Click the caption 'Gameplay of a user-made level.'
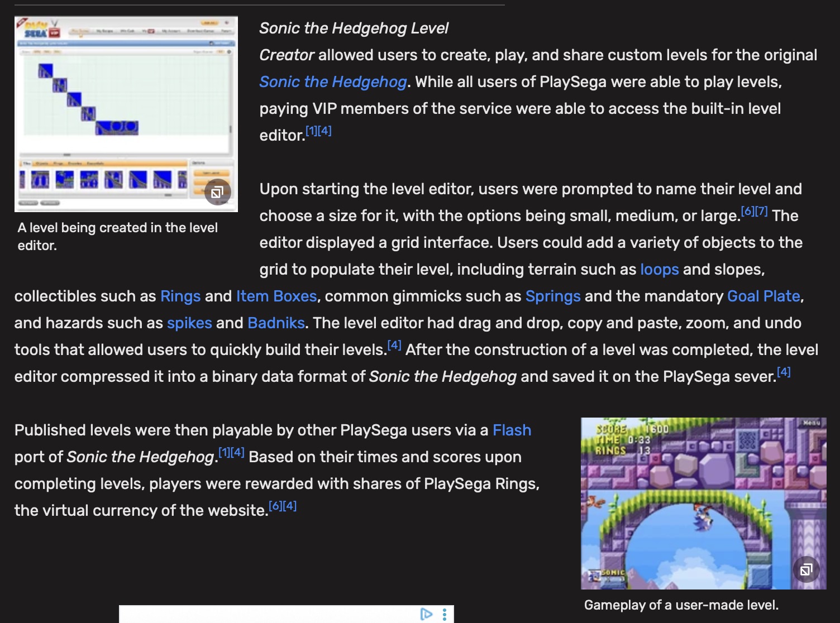 point(681,605)
